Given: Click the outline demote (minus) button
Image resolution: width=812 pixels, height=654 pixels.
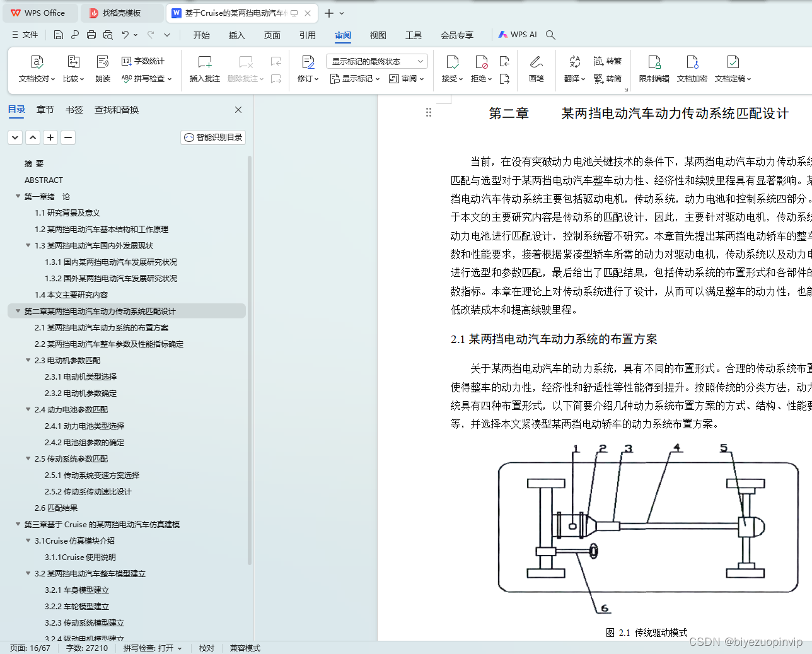Looking at the screenshot, I should point(69,137).
